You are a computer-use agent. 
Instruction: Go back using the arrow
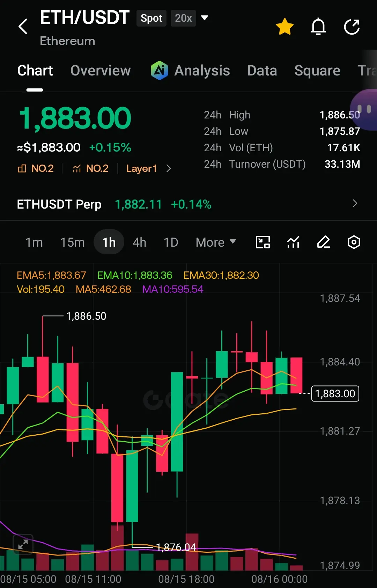23,27
